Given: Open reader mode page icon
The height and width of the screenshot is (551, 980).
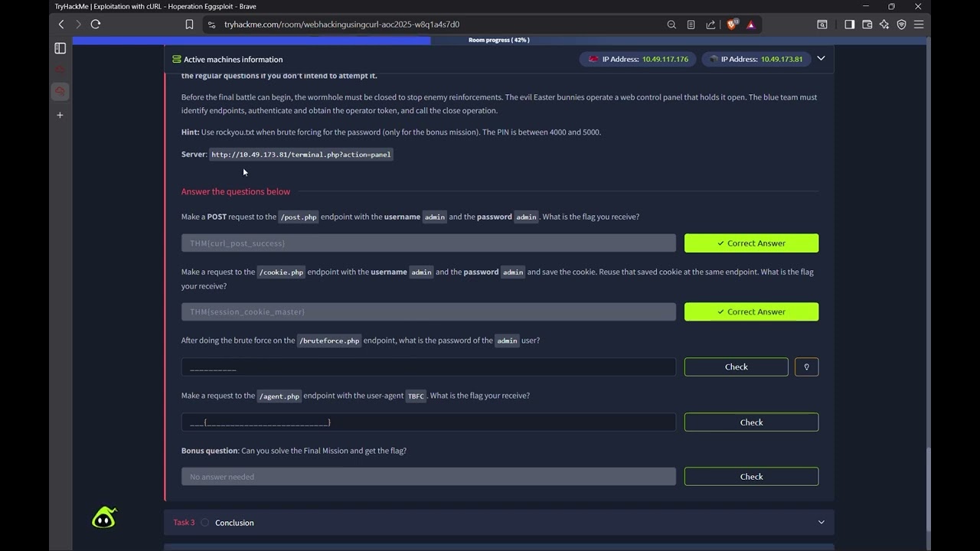Looking at the screenshot, I should (x=691, y=24).
